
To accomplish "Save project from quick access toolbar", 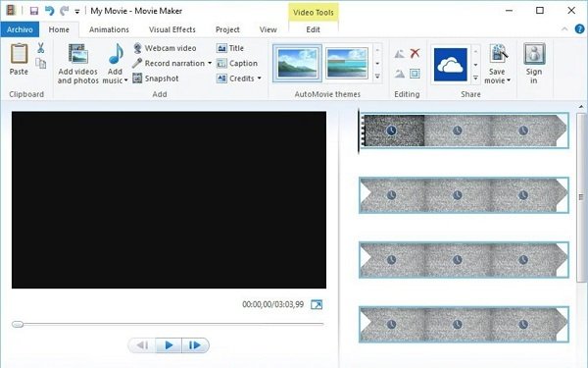I will [34, 11].
